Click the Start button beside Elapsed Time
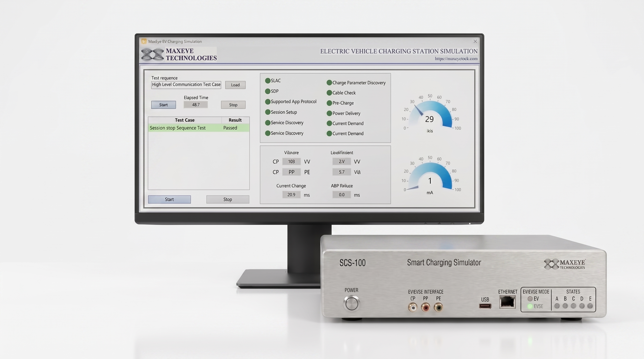 [164, 105]
